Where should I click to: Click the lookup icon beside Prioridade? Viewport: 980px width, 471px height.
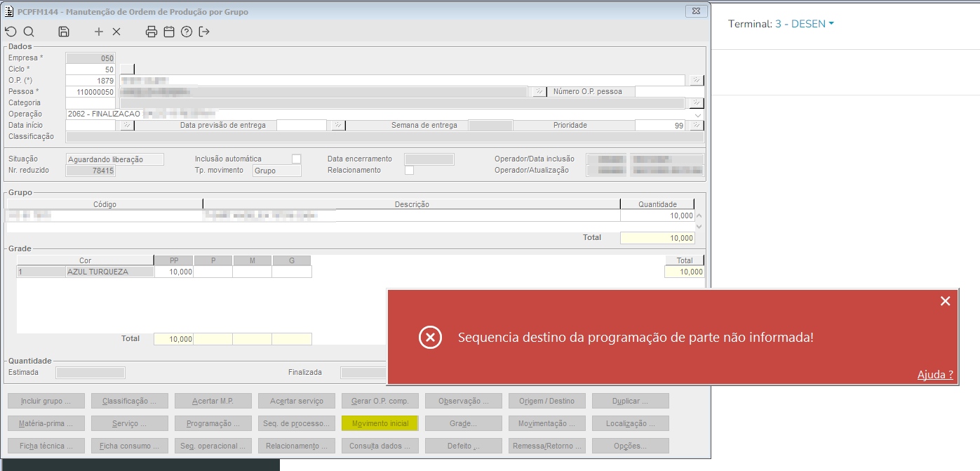click(x=697, y=125)
